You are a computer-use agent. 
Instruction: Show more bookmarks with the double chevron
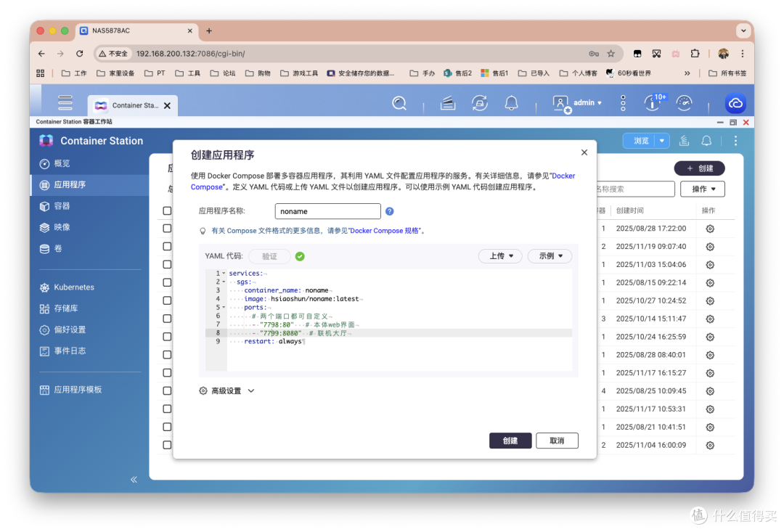(687, 73)
